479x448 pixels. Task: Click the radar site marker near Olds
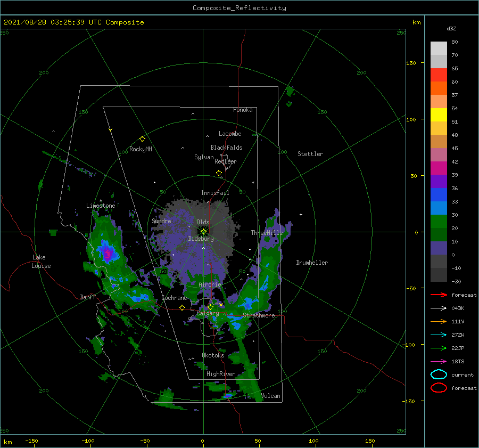(x=203, y=232)
